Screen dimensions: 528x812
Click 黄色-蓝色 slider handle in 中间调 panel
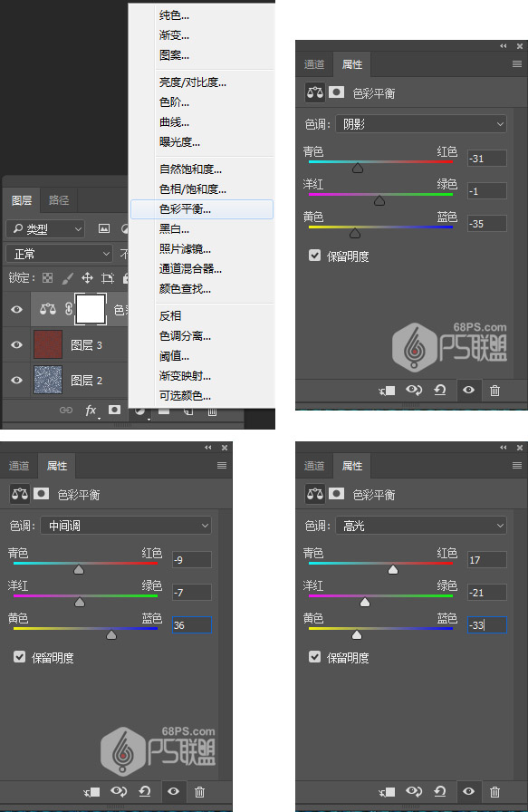click(x=111, y=634)
